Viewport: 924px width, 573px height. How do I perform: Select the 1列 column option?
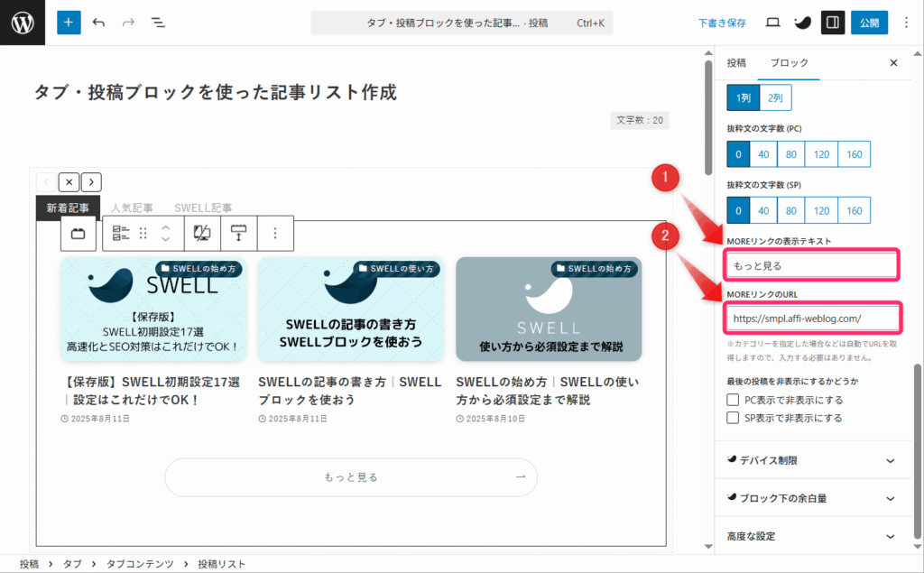point(744,97)
